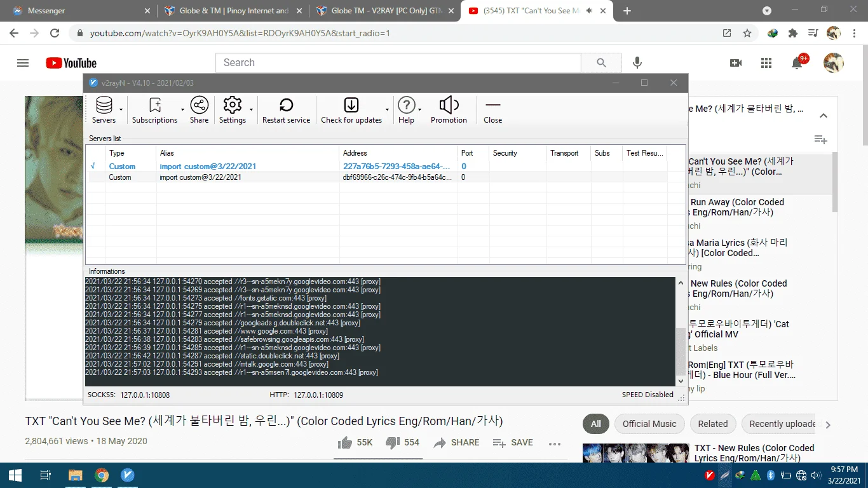The image size is (868, 488).
Task: Click the SOCKS5 127.0.0.1:10808 status text
Action: click(128, 395)
